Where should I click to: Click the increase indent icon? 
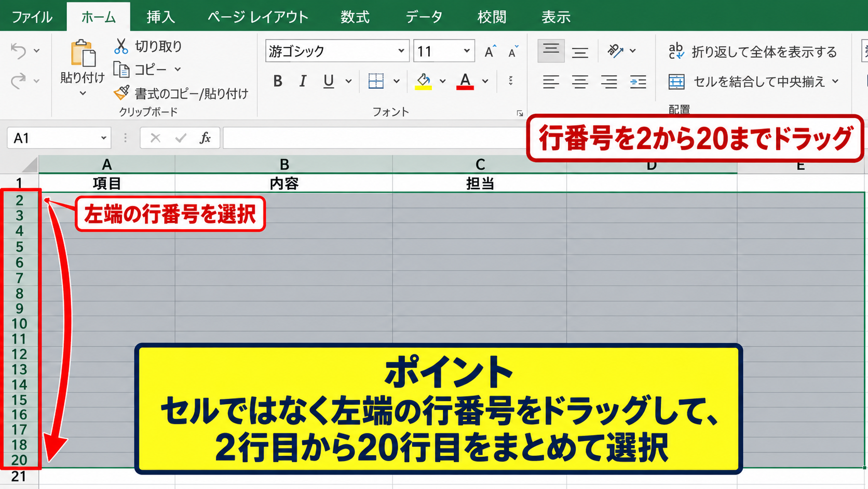click(638, 82)
